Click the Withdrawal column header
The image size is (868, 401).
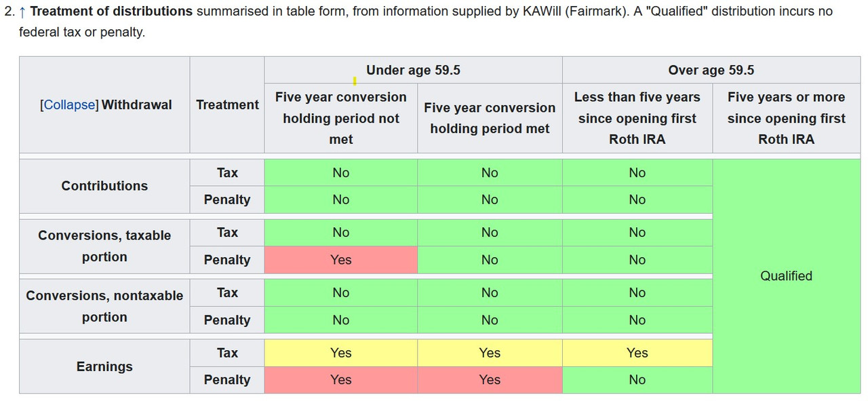(x=137, y=105)
